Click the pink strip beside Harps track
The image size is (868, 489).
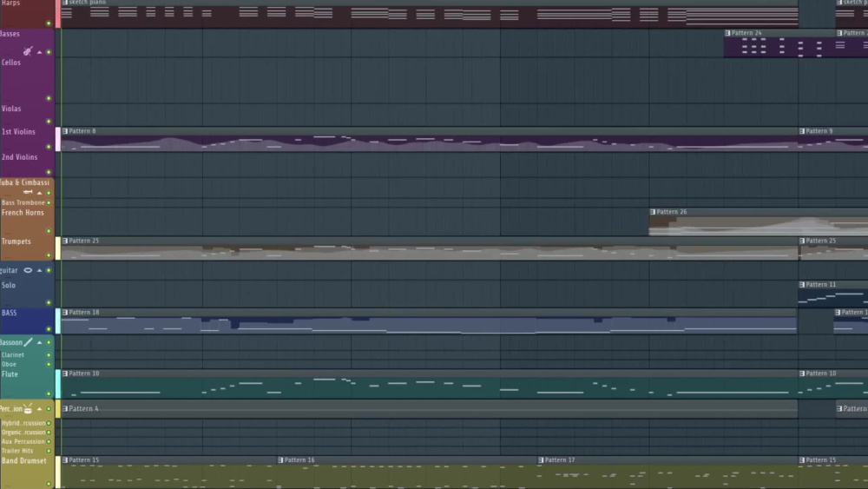(57, 14)
